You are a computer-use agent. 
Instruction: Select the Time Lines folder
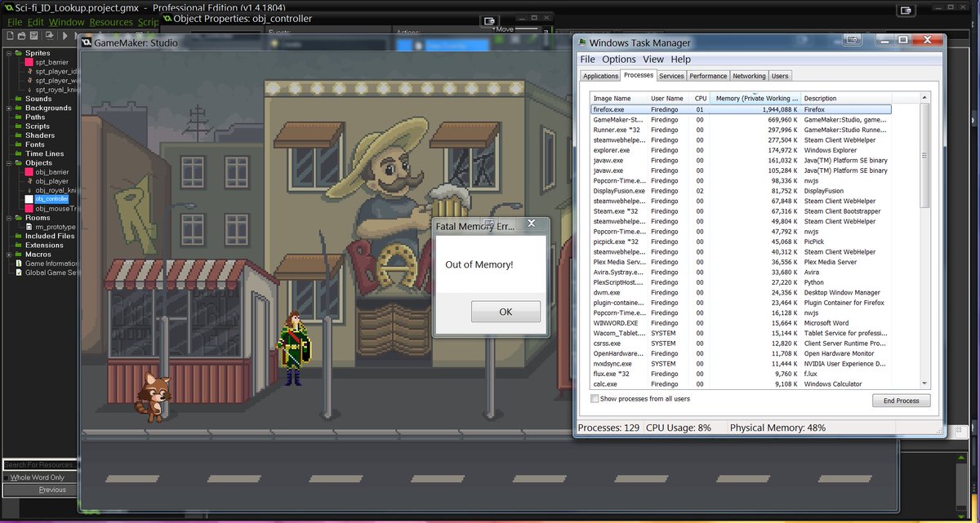(x=44, y=153)
